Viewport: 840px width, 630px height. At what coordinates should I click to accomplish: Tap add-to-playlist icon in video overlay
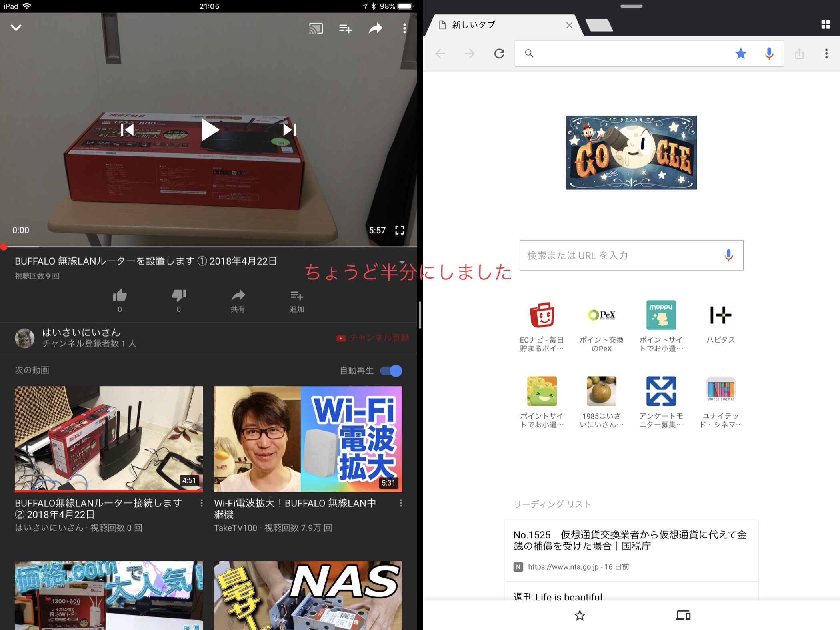coord(345,28)
